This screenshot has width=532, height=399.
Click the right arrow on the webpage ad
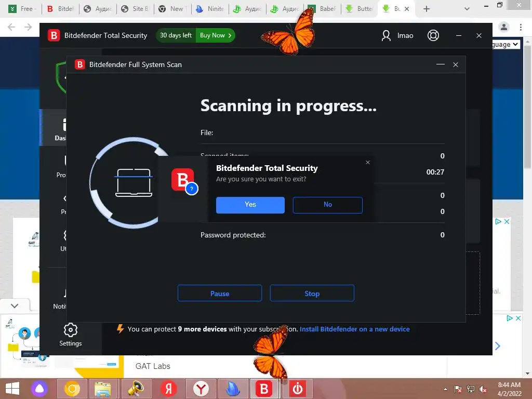tap(497, 346)
